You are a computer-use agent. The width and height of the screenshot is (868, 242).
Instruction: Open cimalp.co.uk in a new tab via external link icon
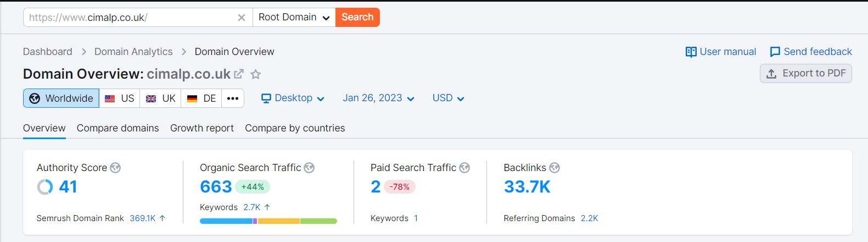click(239, 74)
